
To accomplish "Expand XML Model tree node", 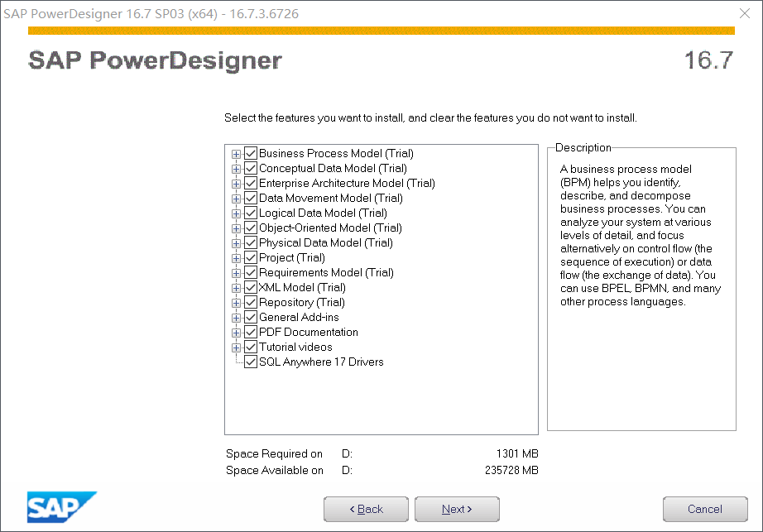I will point(236,289).
